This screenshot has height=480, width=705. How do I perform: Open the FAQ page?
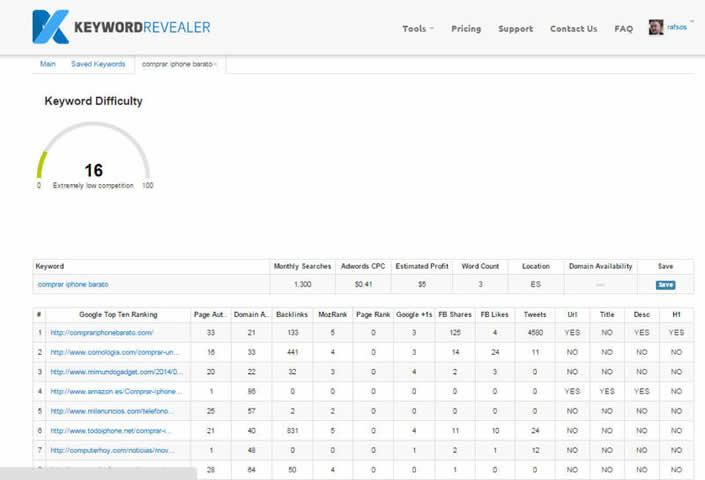(623, 29)
